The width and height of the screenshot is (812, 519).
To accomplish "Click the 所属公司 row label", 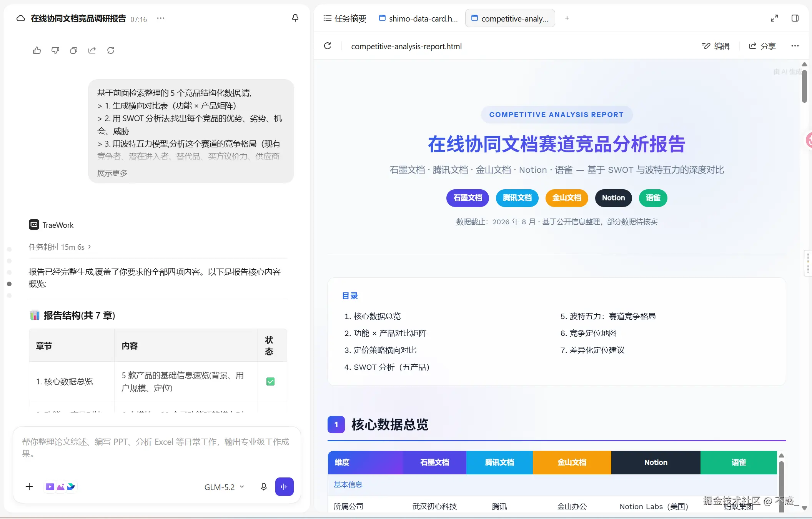I will (348, 506).
